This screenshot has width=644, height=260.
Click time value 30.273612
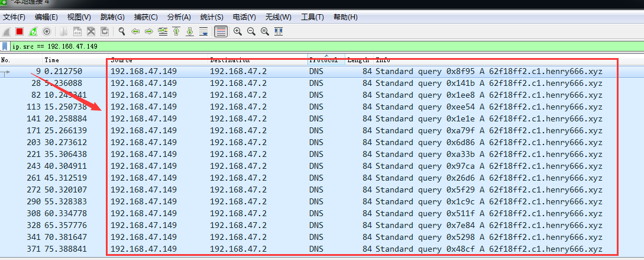click(66, 143)
